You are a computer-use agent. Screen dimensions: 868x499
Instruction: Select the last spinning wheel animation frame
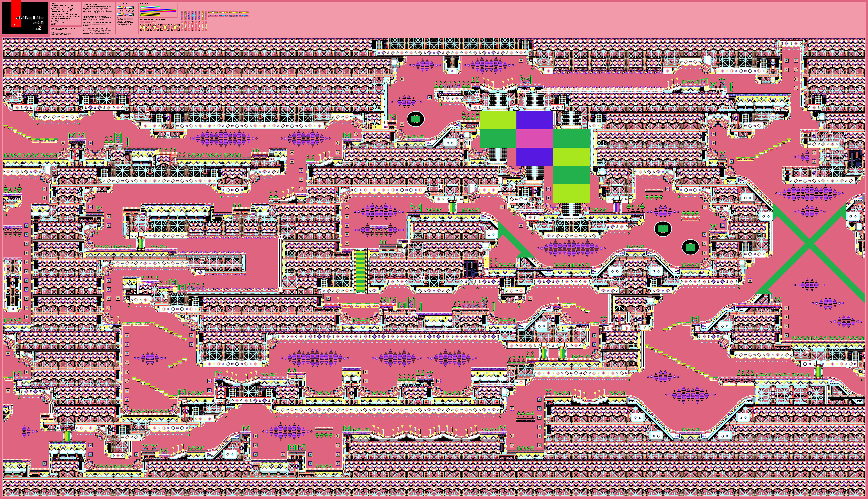click(175, 27)
